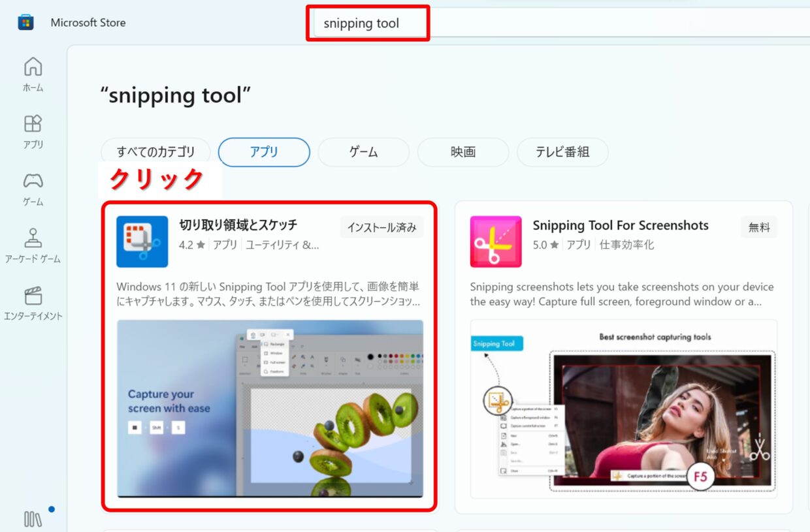Viewport: 810px width, 532px height.
Task: Click the 無料 price button
Action: click(759, 227)
